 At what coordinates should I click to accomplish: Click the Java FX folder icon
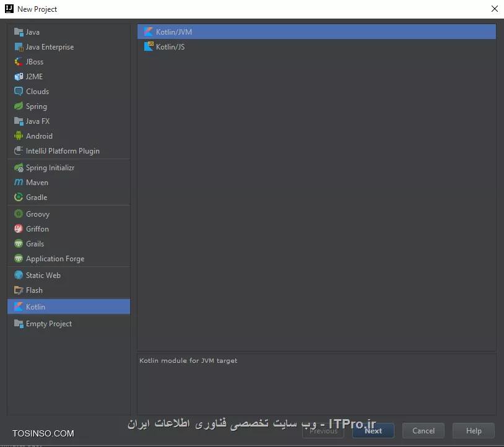tap(19, 121)
